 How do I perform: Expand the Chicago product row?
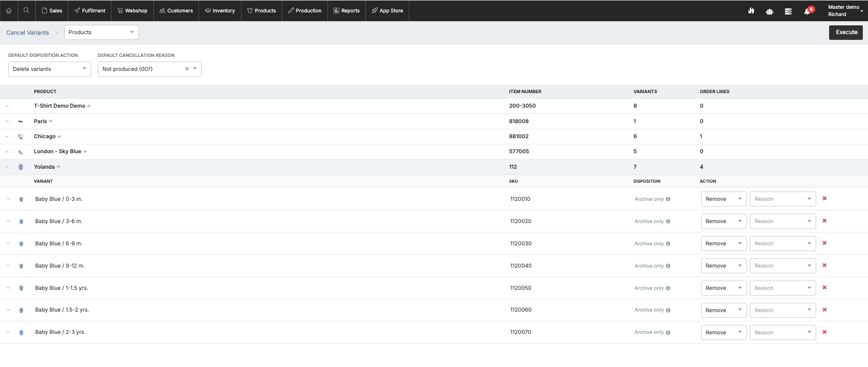7,137
